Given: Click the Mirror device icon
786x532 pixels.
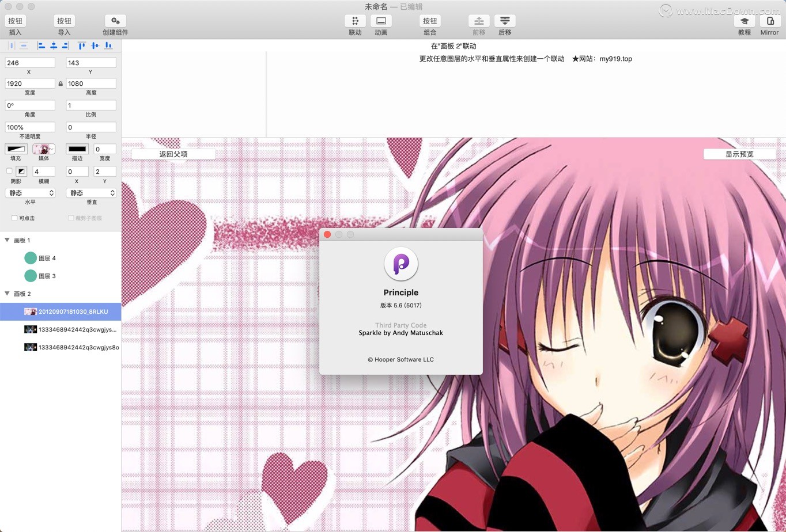Looking at the screenshot, I should coord(770,21).
